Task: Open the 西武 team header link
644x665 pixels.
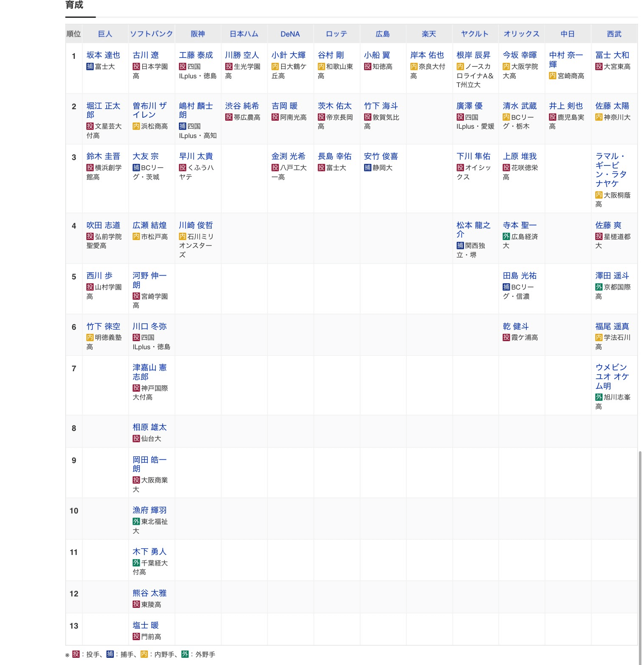Action: [614, 34]
